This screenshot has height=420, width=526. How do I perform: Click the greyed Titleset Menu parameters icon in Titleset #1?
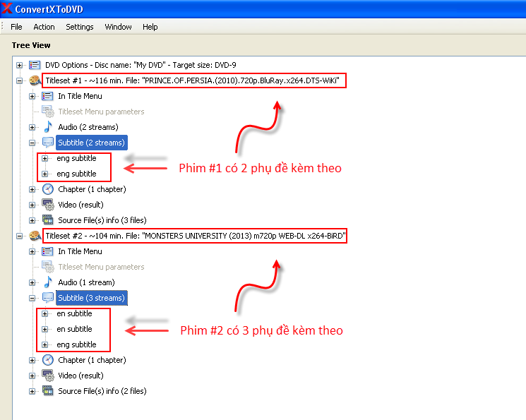47,112
